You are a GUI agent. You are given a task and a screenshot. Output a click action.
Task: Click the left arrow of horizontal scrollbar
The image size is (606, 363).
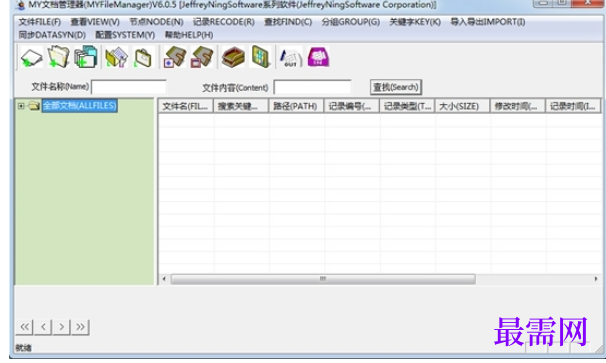164,279
